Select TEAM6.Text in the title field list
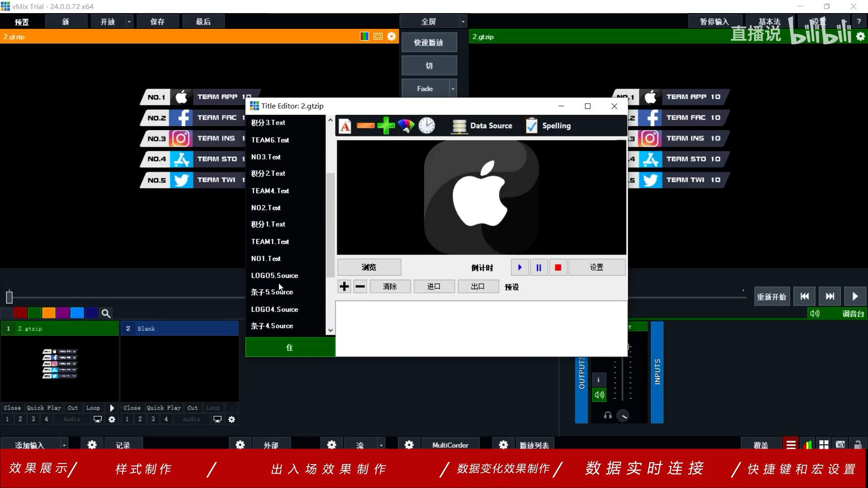The height and width of the screenshot is (488, 868). click(x=270, y=140)
